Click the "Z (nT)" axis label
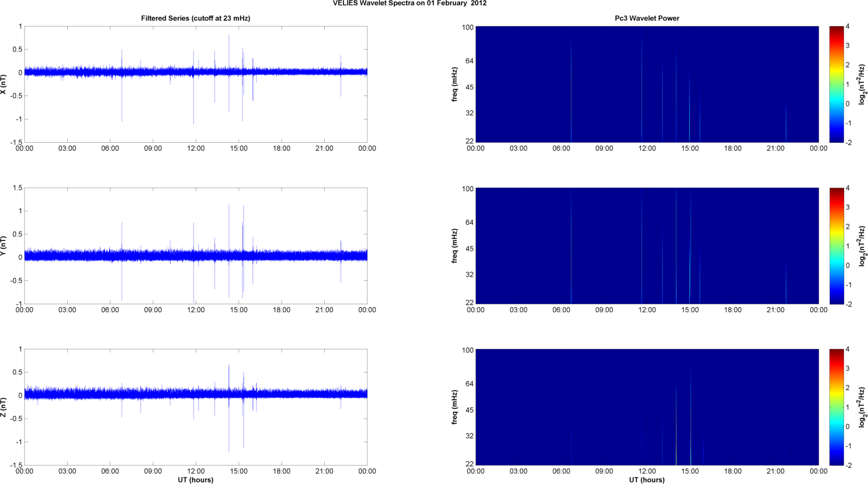Viewport: 868px width, 484px height. (3, 407)
